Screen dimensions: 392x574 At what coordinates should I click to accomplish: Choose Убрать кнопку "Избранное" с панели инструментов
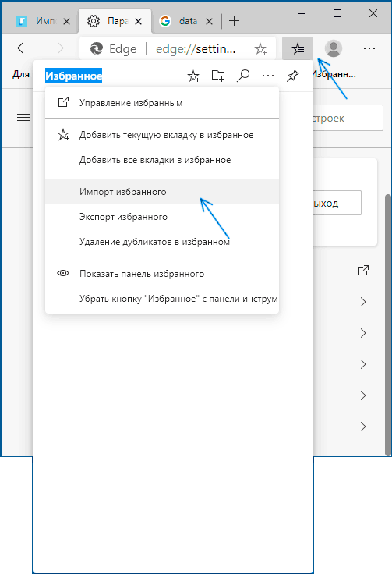tap(162, 299)
